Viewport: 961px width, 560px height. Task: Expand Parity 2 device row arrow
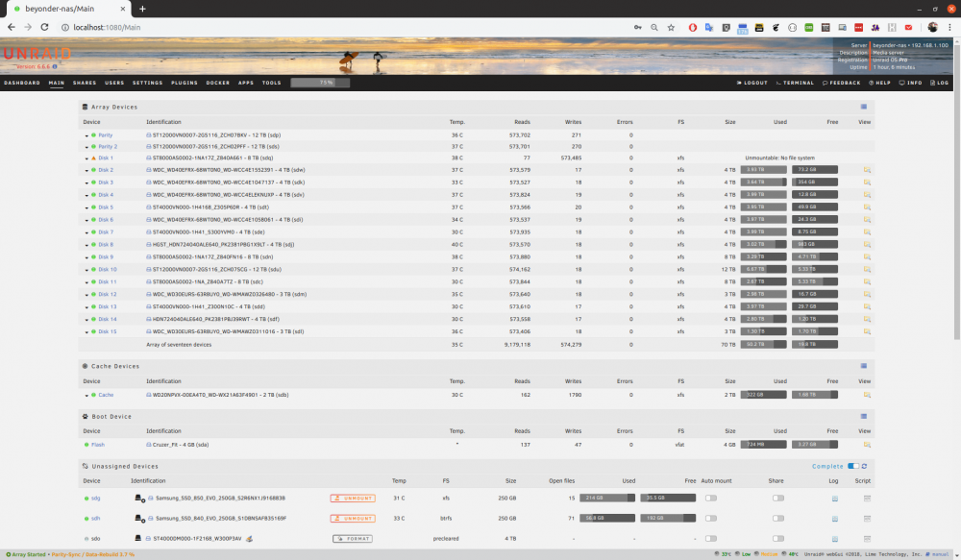tap(86, 147)
